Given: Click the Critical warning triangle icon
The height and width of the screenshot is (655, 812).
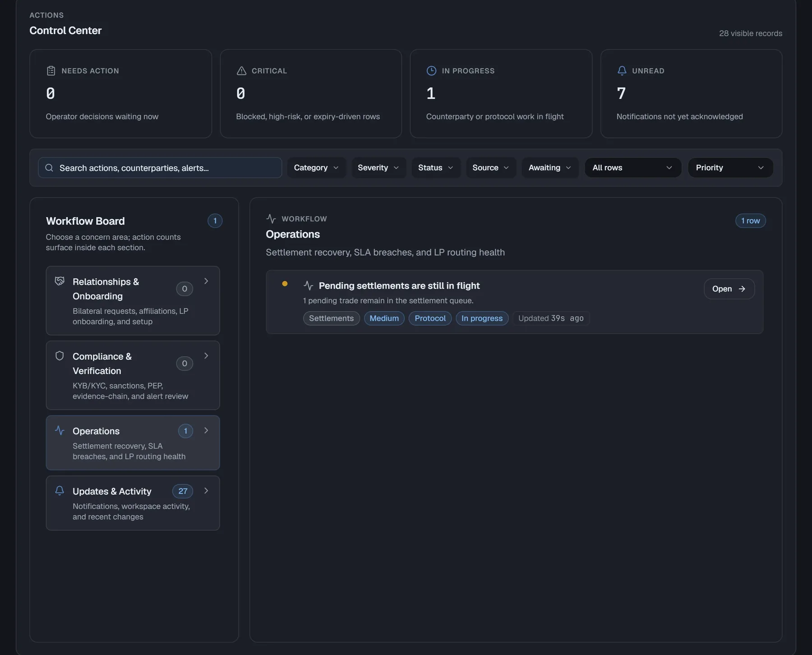Looking at the screenshot, I should click(241, 71).
